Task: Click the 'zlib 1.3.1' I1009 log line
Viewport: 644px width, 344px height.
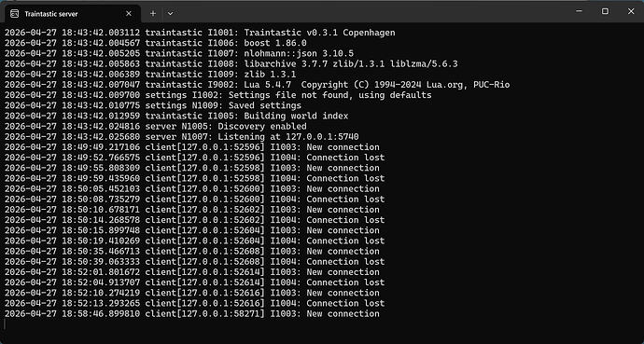Action: coord(150,75)
